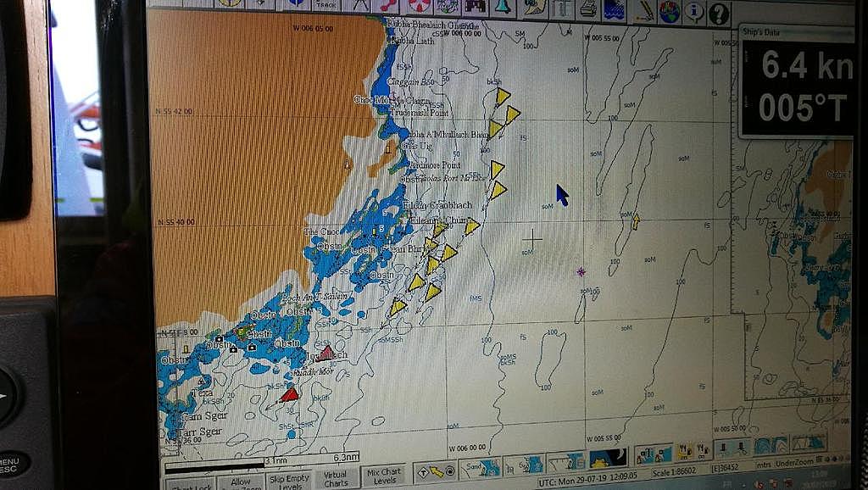Click the bell alarm icon
868x490 pixels.
coord(504,7)
